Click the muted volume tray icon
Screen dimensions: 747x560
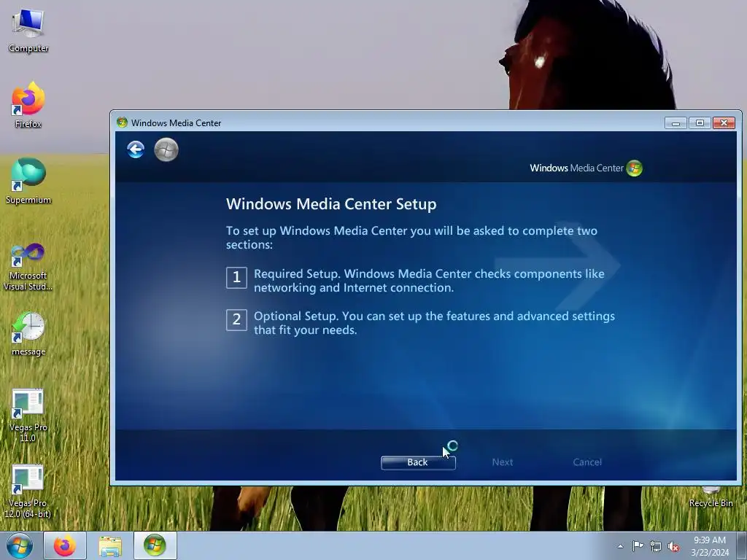[673, 547]
